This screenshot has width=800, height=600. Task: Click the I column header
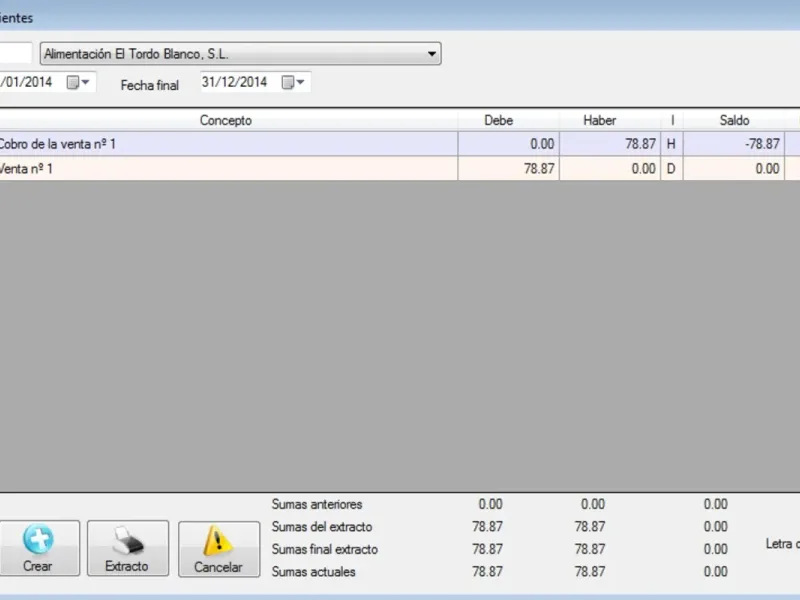pos(672,120)
